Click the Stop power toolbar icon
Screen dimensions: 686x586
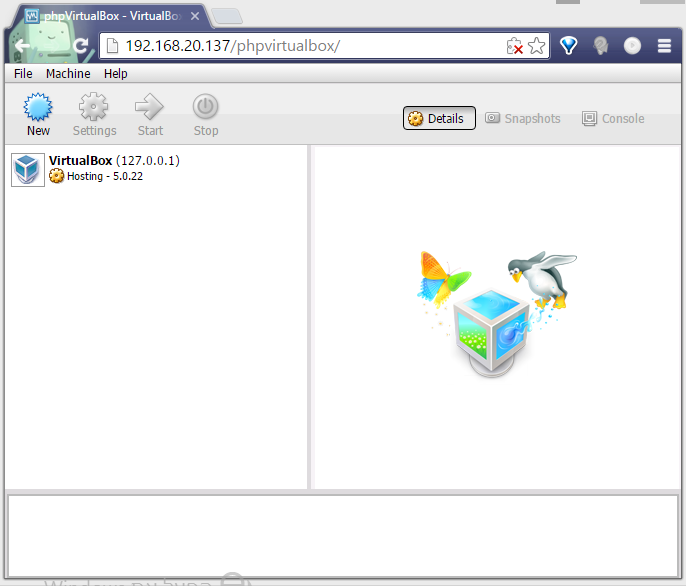206,106
